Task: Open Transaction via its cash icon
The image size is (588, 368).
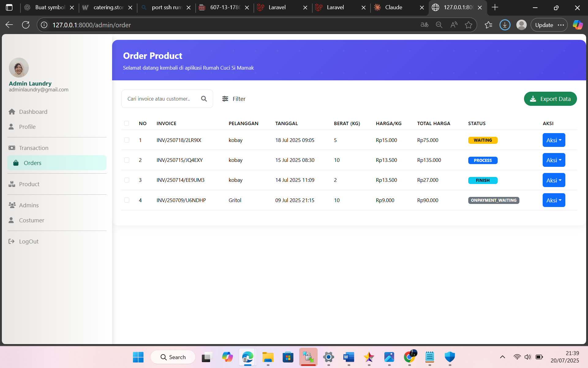Action: point(12,148)
